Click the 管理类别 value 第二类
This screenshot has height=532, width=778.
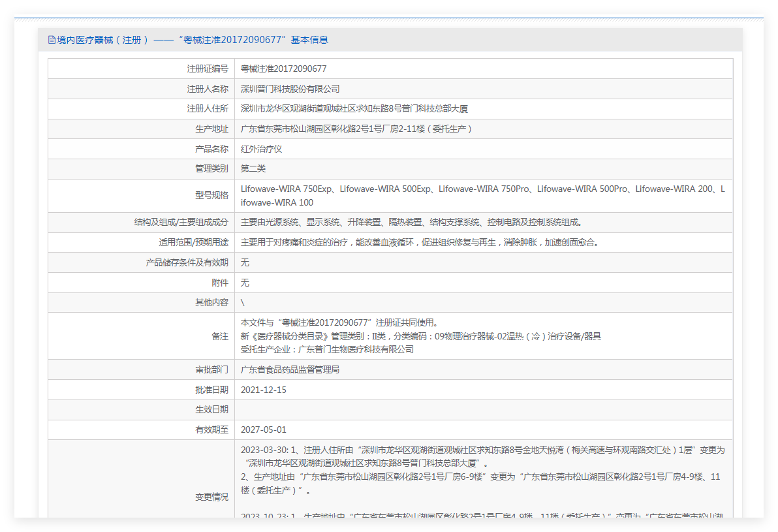coord(253,168)
